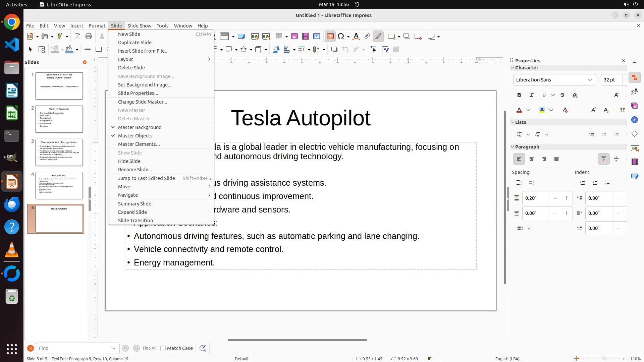Select the Rectangle shape tool
The width and height of the screenshot is (644, 362).
99,50
